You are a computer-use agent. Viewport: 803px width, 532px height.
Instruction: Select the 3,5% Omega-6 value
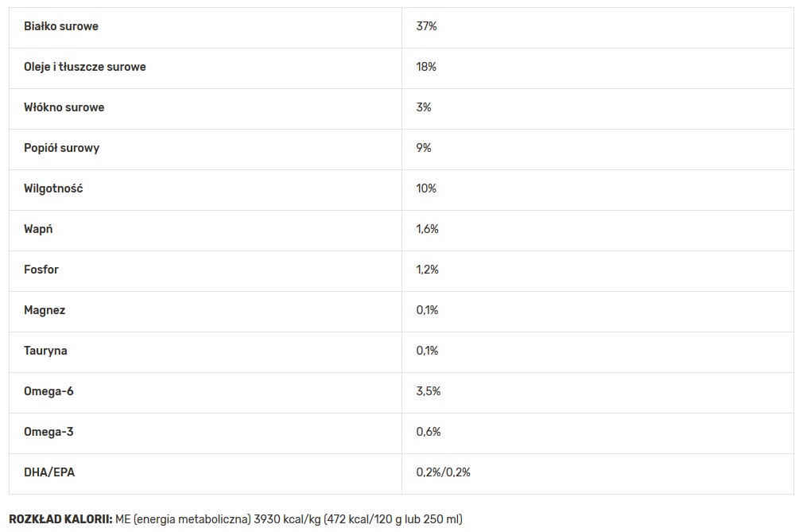[429, 391]
